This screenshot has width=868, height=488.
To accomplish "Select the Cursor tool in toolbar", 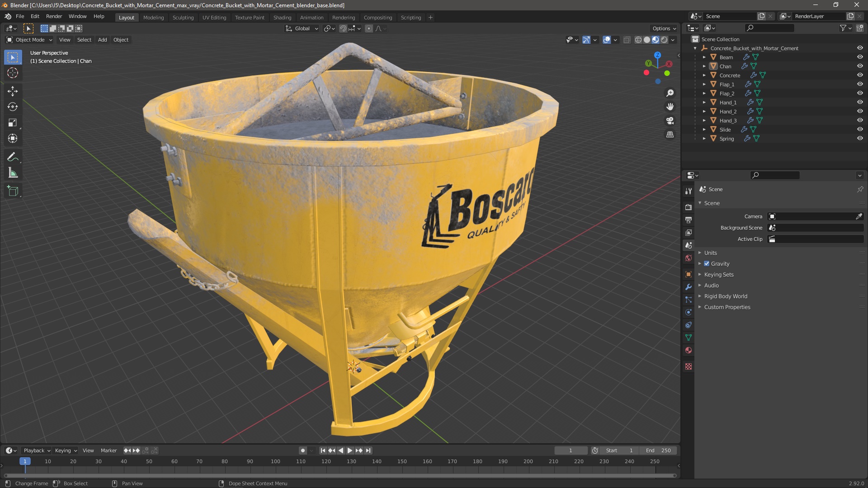I will [13, 73].
